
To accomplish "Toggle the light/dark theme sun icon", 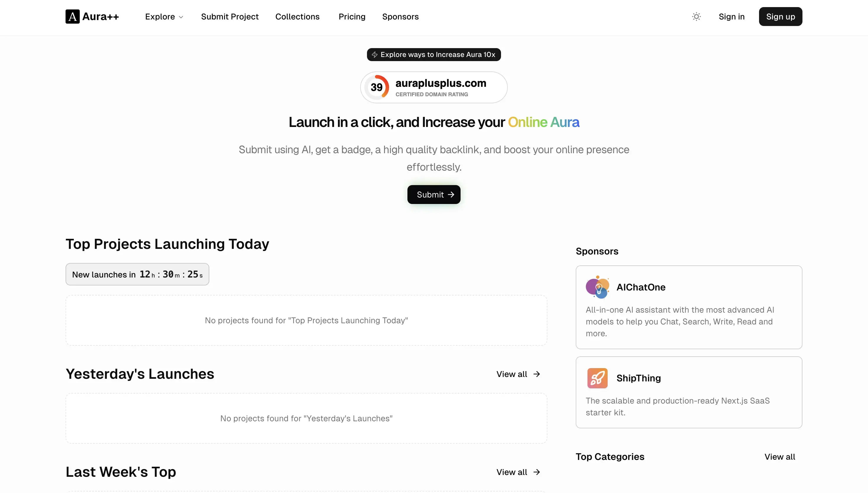I will (x=696, y=17).
